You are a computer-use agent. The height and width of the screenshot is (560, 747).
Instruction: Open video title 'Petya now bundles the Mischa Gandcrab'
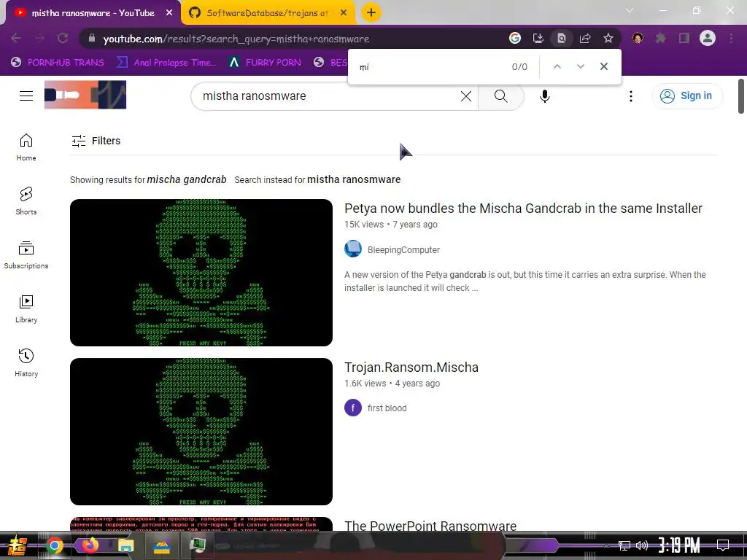click(523, 209)
